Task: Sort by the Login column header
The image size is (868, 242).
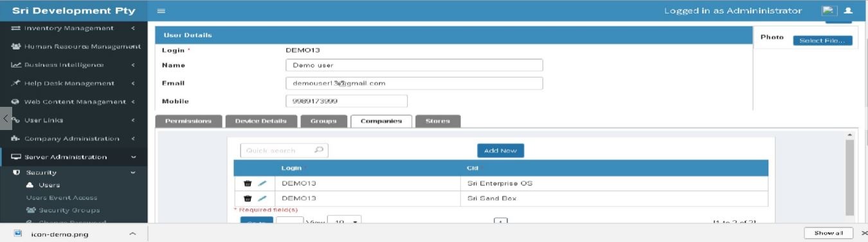Action: point(291,168)
